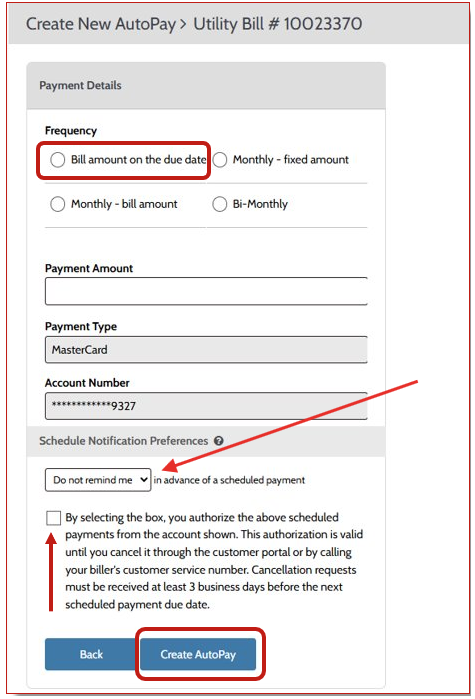
Task: Click the 'Utility Bill # 10023370' heading
Action: 278,24
